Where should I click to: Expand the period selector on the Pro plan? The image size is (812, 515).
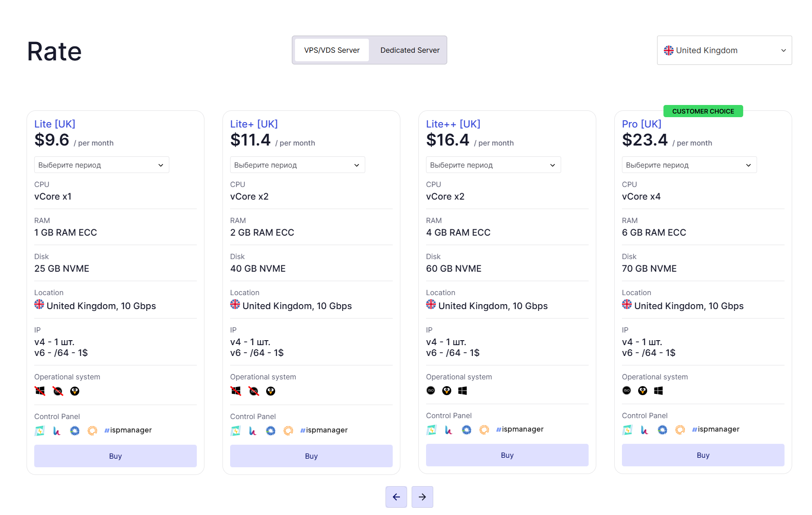[689, 165]
